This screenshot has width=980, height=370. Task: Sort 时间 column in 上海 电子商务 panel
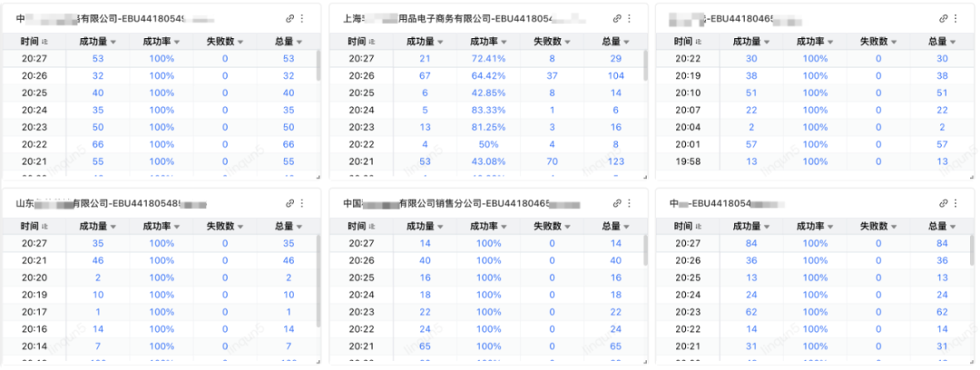coord(370,42)
